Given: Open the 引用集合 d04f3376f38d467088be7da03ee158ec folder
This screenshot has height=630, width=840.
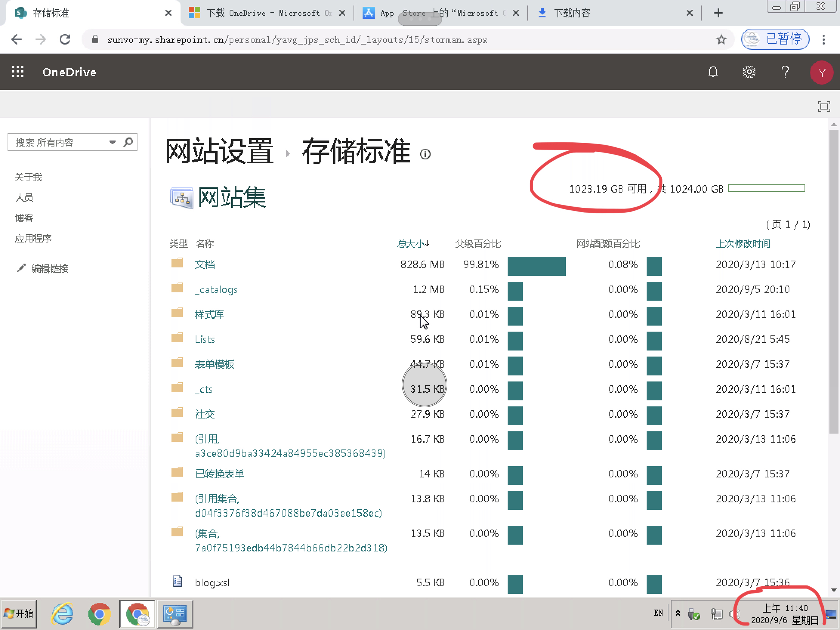Looking at the screenshot, I should [x=288, y=506].
